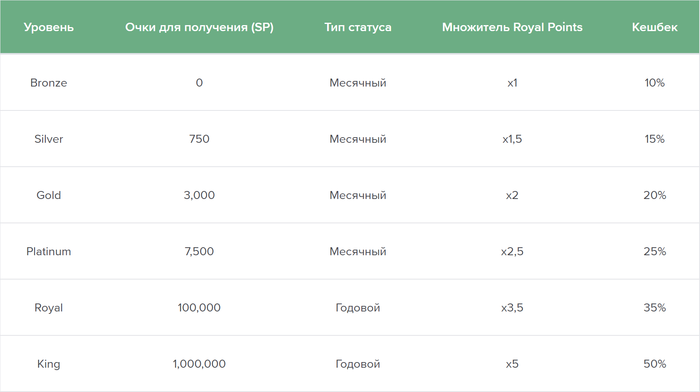
Task: Click the Silver level name
Action: point(49,139)
